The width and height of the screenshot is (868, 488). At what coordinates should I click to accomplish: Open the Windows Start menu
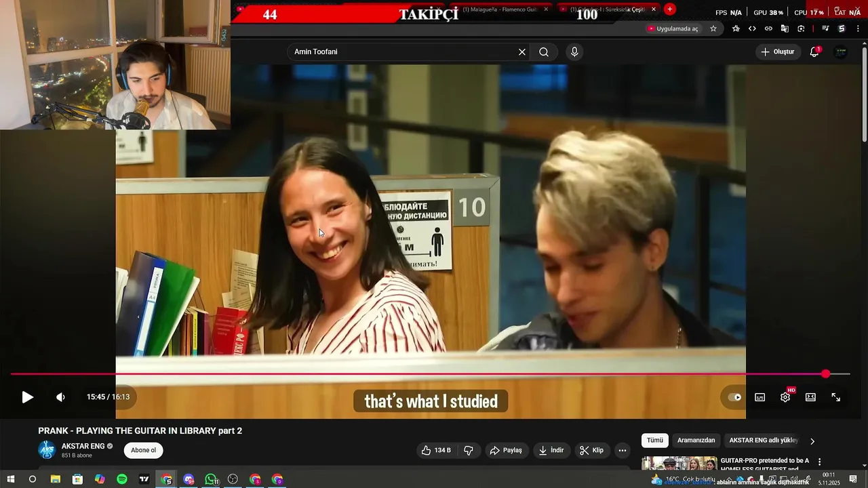(x=10, y=479)
